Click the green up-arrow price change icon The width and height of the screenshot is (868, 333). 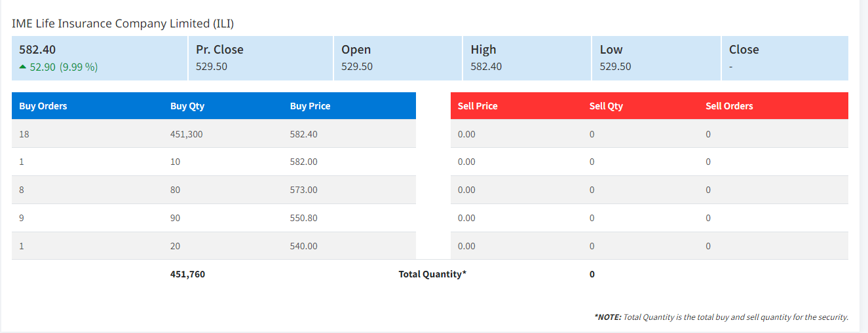click(x=24, y=67)
